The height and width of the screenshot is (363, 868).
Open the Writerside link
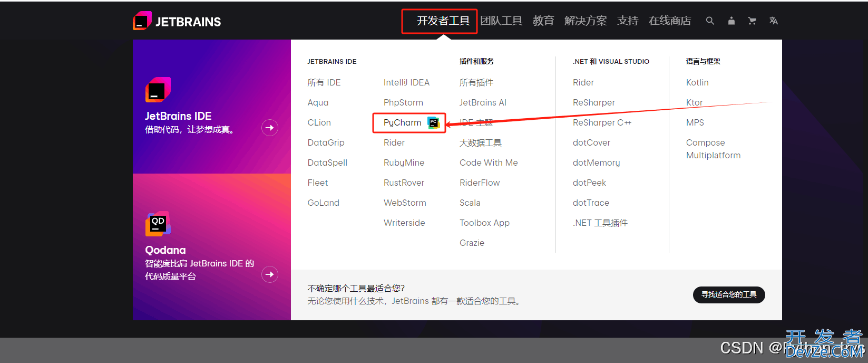coord(404,223)
